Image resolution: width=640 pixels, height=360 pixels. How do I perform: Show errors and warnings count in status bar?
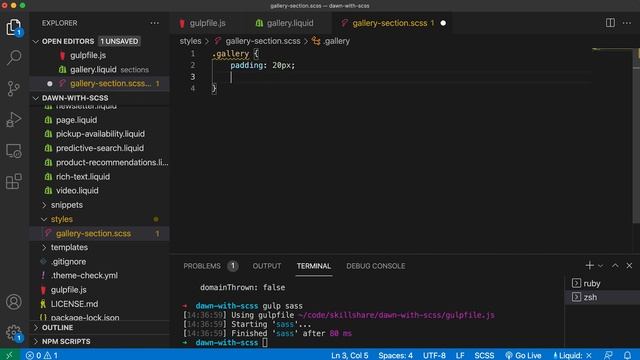(42, 356)
